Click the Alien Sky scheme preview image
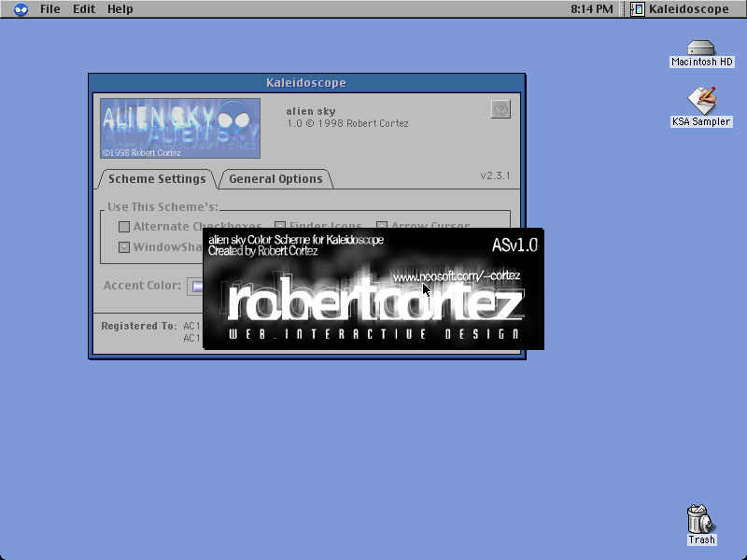This screenshot has height=560, width=747. (x=180, y=128)
